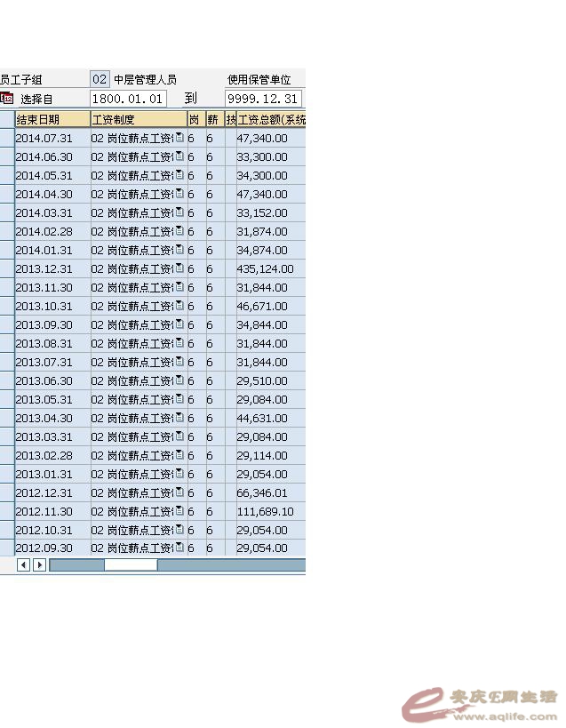Click the 中层管理人员 label text
Viewport: 566px width, 728px height.
pyautogui.click(x=145, y=80)
